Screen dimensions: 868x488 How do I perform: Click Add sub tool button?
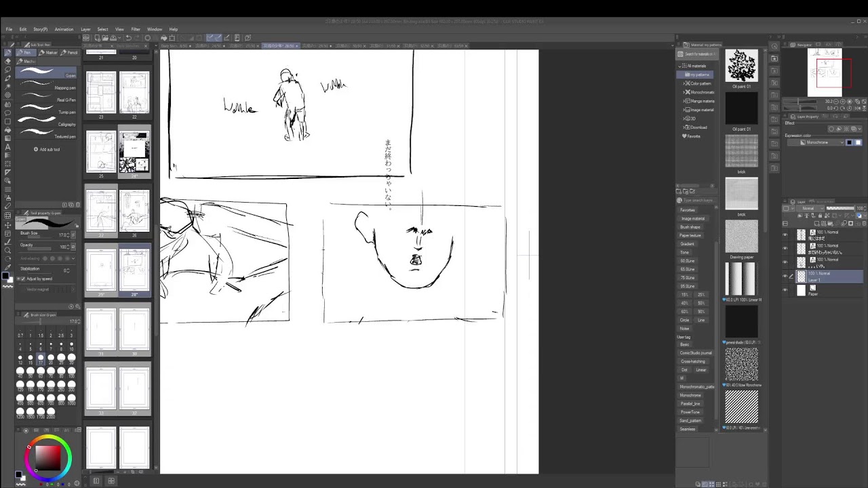47,149
